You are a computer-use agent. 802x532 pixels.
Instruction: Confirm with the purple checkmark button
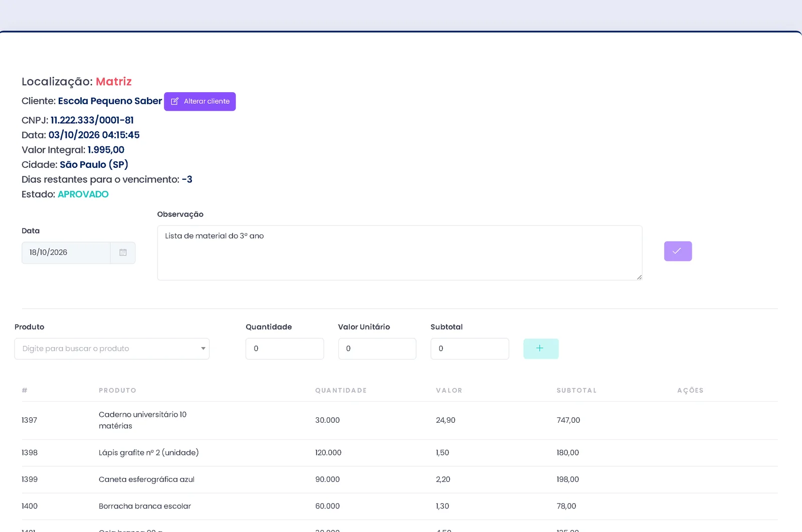[678, 251]
